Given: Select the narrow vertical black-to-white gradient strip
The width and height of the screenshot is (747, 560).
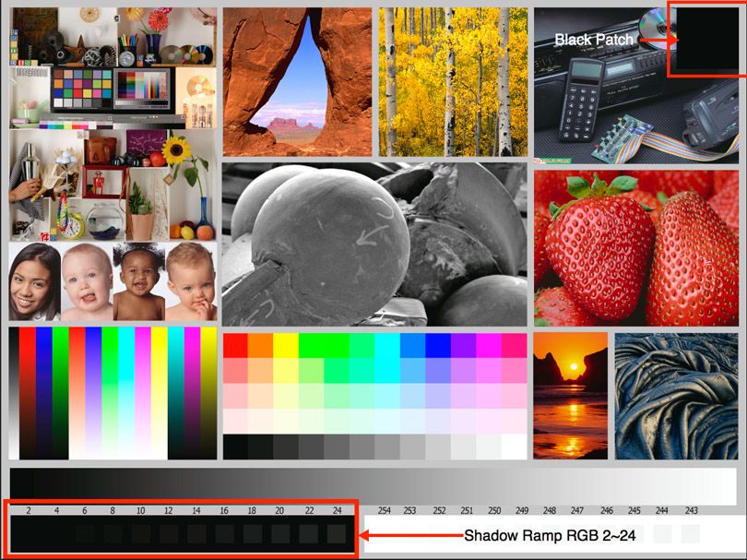Looking at the screenshot, I should (x=14, y=393).
